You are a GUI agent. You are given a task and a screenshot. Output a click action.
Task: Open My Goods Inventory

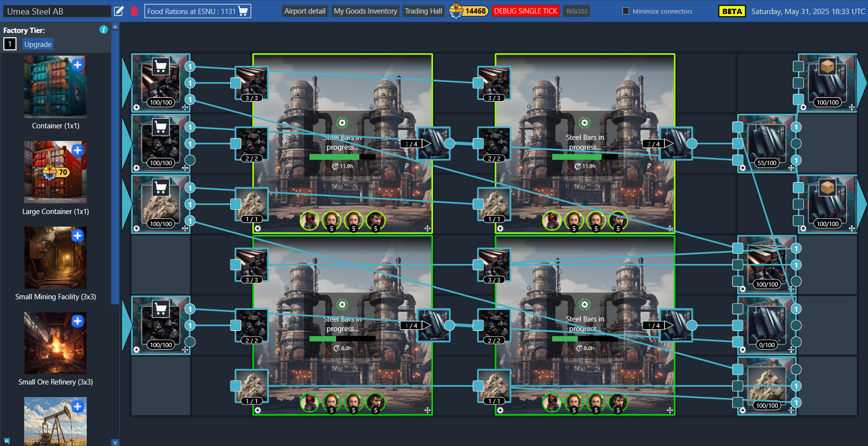click(x=365, y=11)
